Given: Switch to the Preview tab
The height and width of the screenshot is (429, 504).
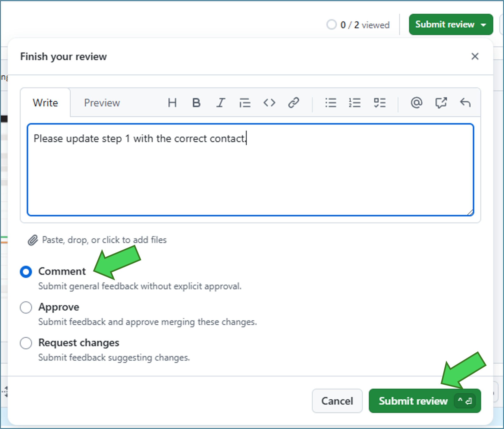Looking at the screenshot, I should point(102,103).
